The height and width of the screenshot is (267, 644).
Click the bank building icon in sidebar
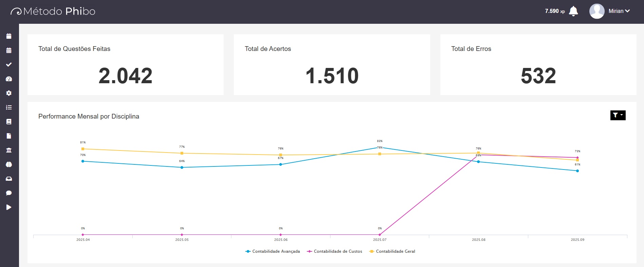tap(9, 150)
